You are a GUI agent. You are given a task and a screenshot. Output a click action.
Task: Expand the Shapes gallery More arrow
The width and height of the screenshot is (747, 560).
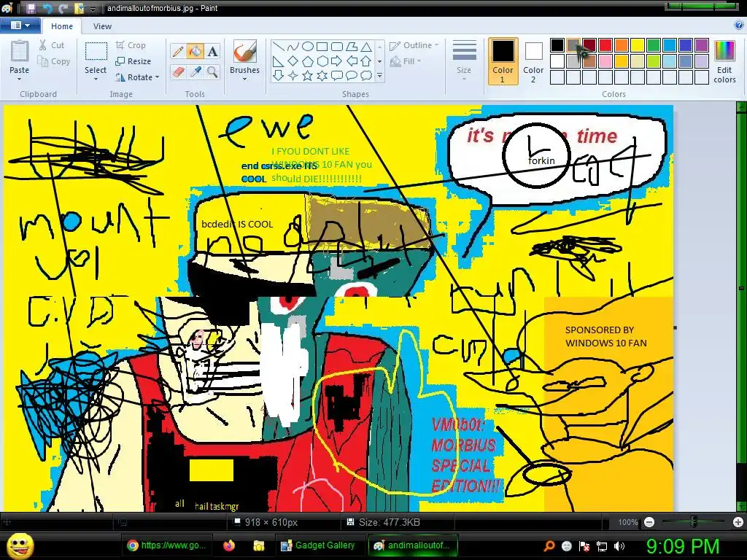click(379, 75)
